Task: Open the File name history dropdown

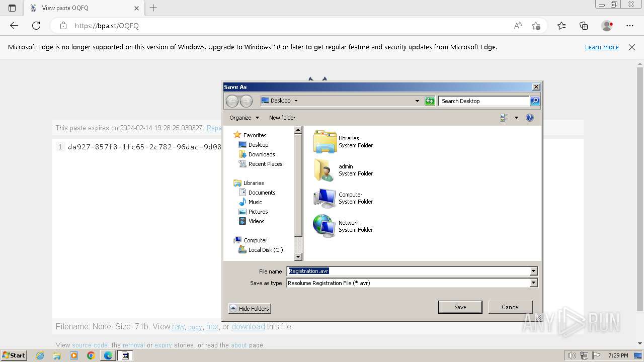Action: [x=533, y=271]
